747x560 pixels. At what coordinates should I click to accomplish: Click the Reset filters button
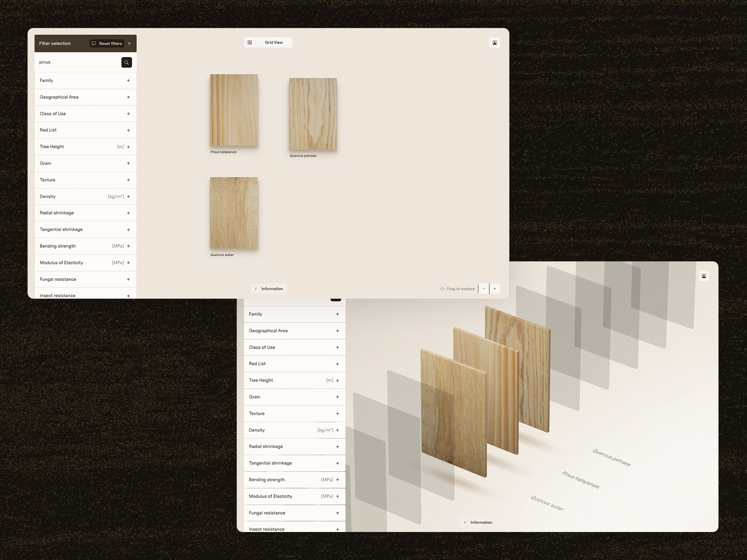(x=107, y=43)
